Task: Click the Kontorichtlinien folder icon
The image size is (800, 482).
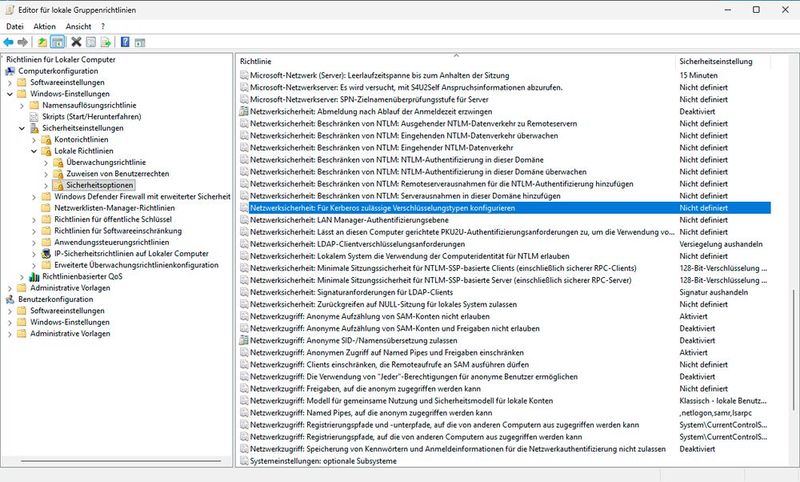Action: click(46, 140)
